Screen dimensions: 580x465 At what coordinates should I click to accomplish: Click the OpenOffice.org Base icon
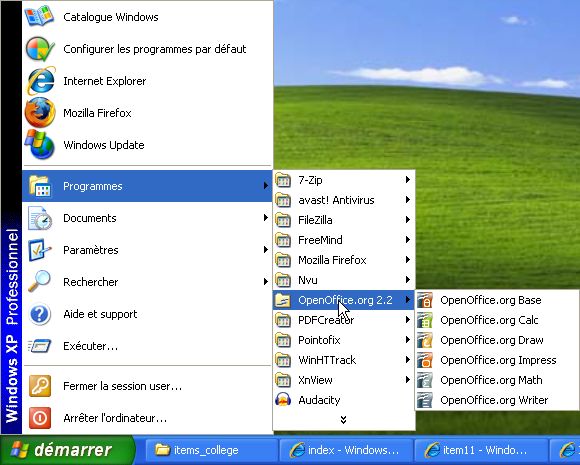point(425,300)
